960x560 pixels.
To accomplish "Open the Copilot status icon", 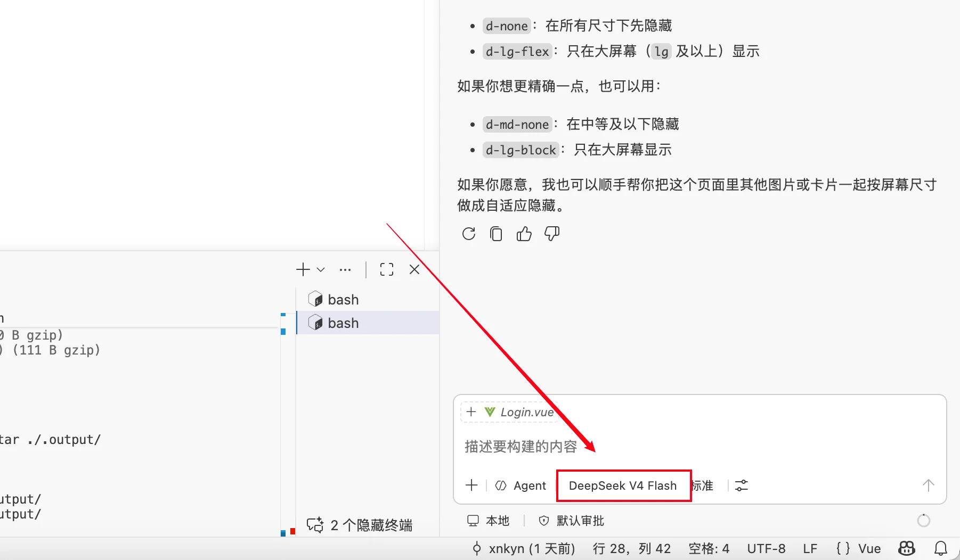I will click(907, 548).
